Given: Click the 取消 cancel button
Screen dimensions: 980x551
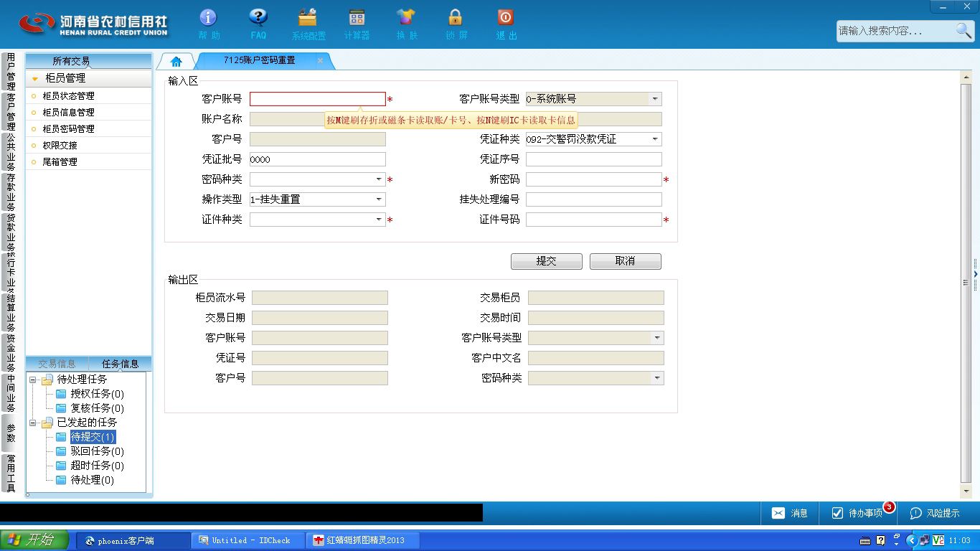Looking at the screenshot, I should (x=625, y=261).
